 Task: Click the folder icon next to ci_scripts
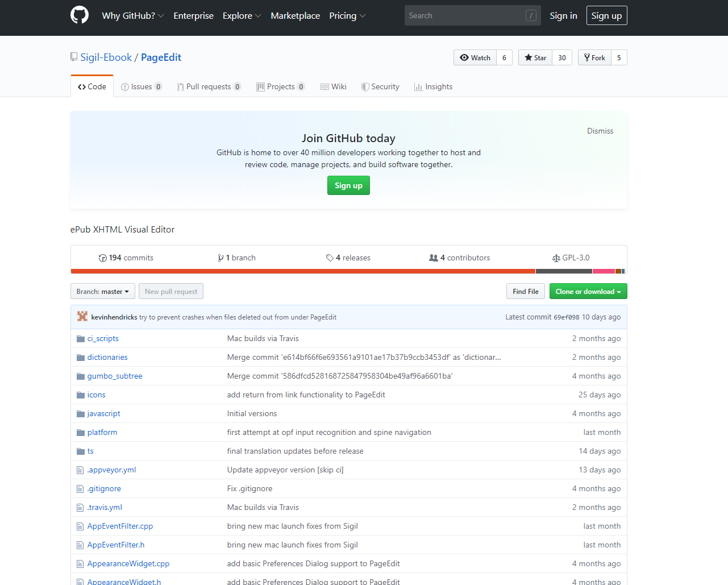(80, 339)
